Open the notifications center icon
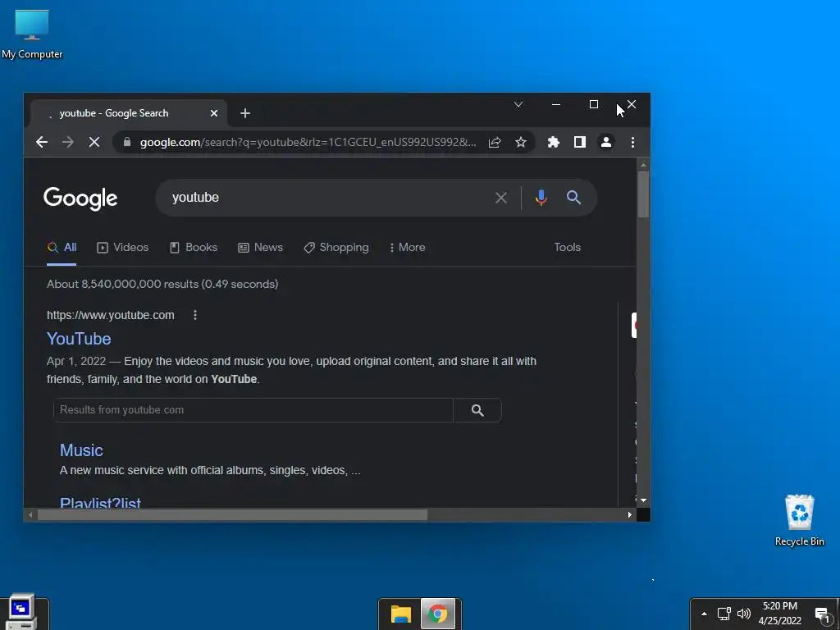The height and width of the screenshot is (630, 840). pyautogui.click(x=822, y=615)
